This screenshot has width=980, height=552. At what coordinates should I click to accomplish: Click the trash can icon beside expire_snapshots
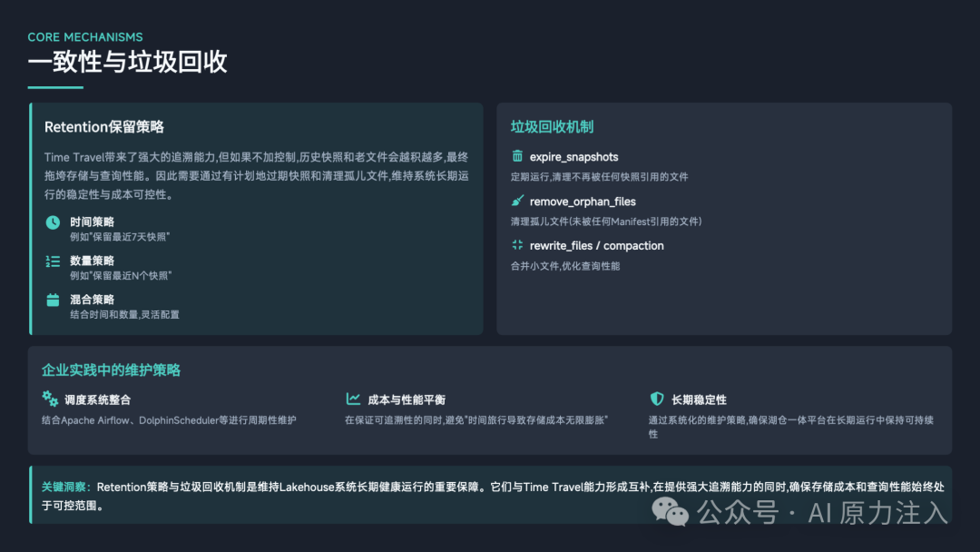click(517, 155)
